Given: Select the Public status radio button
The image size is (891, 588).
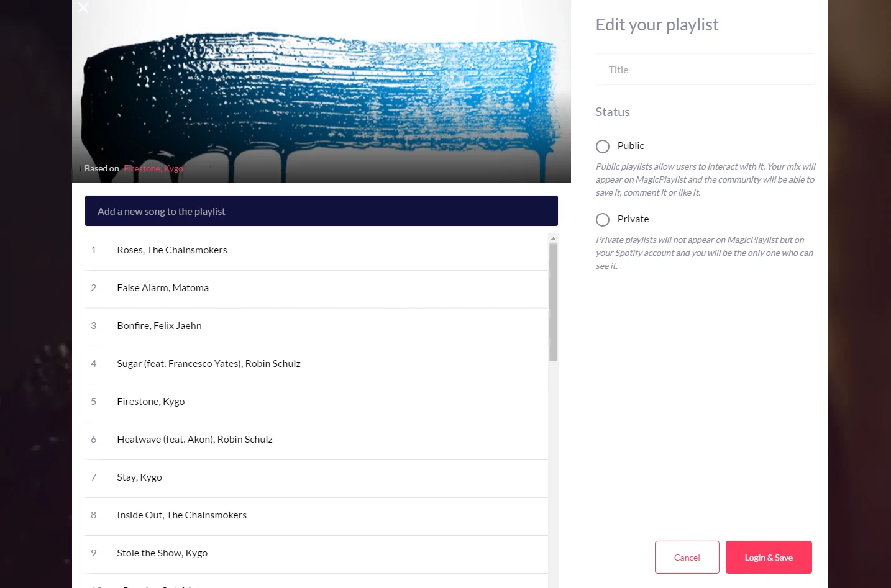Looking at the screenshot, I should coord(603,147).
